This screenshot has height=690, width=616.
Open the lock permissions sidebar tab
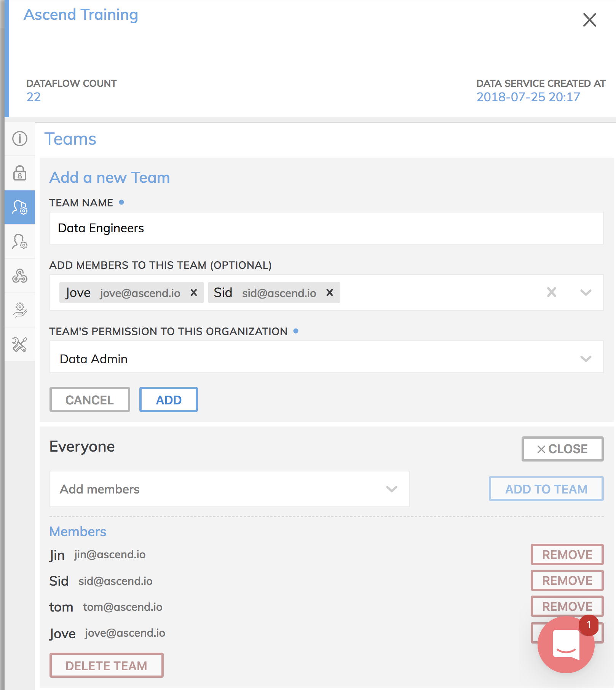20,173
